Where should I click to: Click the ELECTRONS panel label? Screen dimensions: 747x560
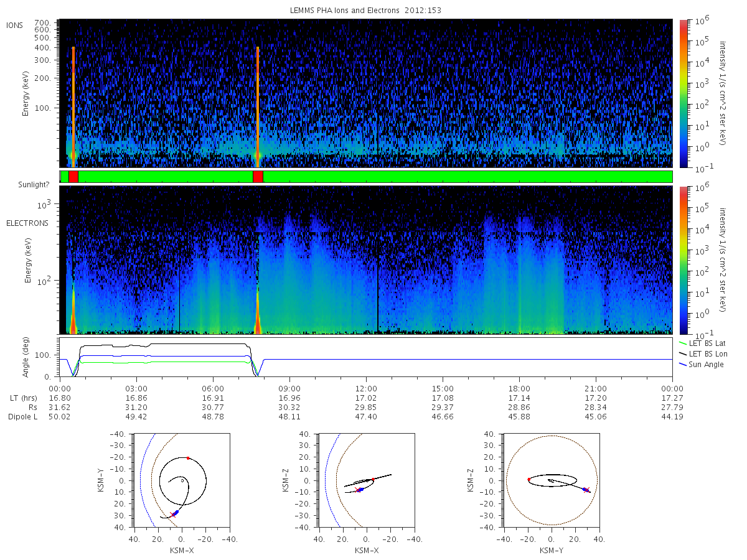tap(27, 223)
